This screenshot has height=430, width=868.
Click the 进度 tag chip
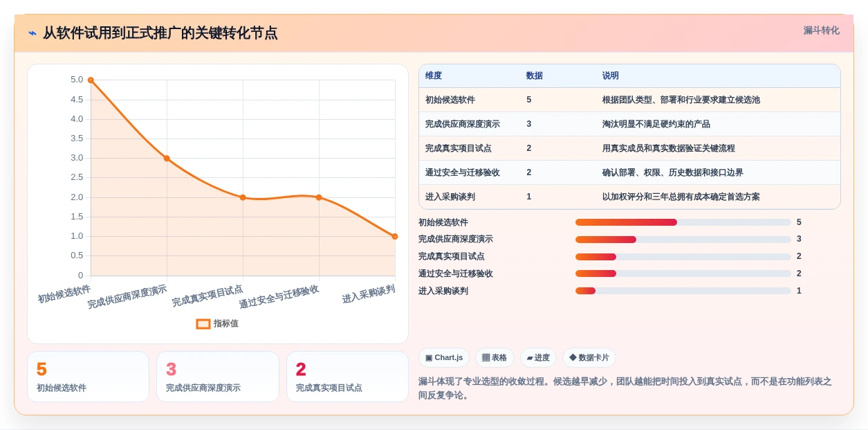(538, 357)
